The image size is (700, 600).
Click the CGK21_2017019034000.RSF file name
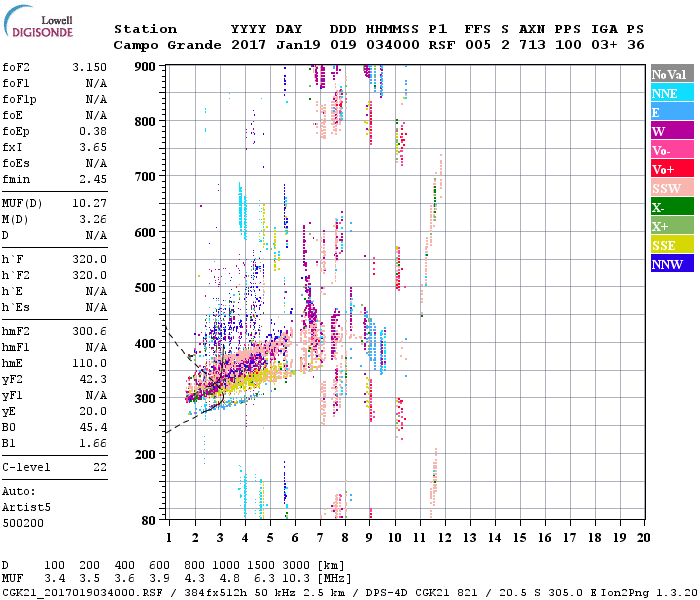coord(82,592)
